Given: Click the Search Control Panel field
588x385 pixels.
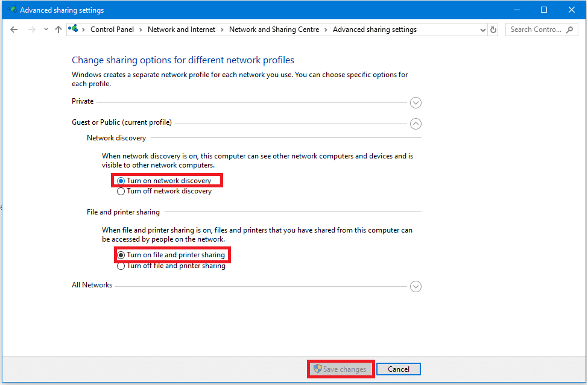Looking at the screenshot, I should point(536,30).
